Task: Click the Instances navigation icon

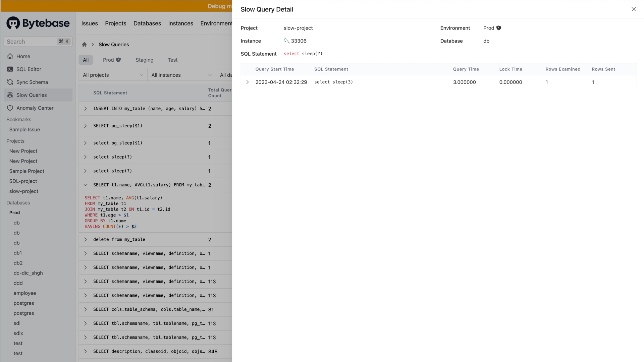Action: tap(180, 23)
